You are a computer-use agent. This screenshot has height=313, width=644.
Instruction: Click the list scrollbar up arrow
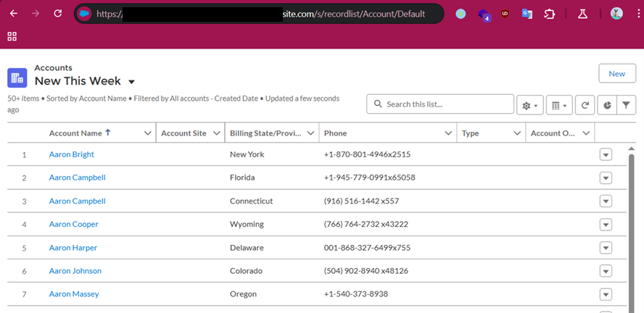[x=631, y=149]
